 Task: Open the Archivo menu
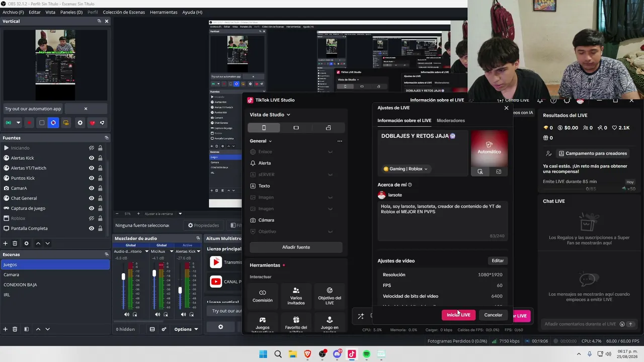pyautogui.click(x=13, y=12)
